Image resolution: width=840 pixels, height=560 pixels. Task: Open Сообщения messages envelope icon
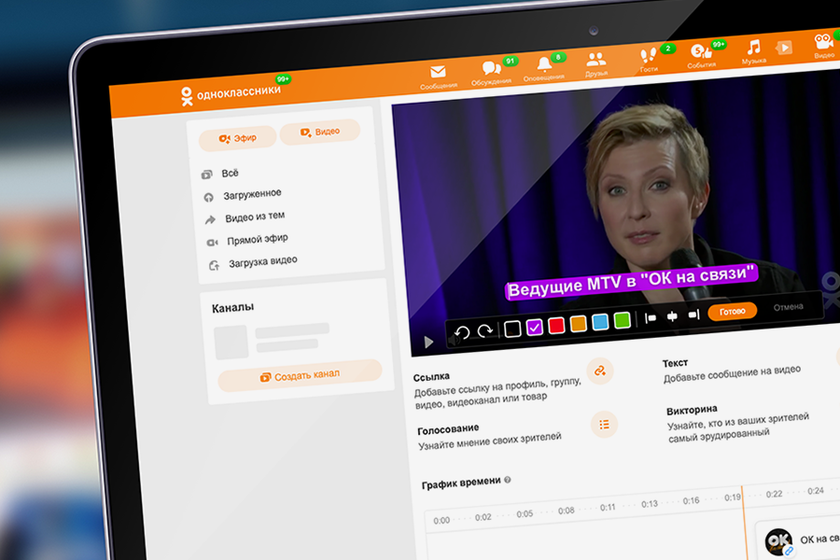click(x=437, y=73)
